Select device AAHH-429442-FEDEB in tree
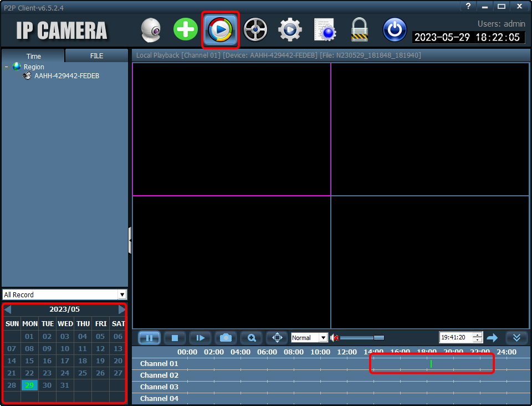 pos(61,76)
